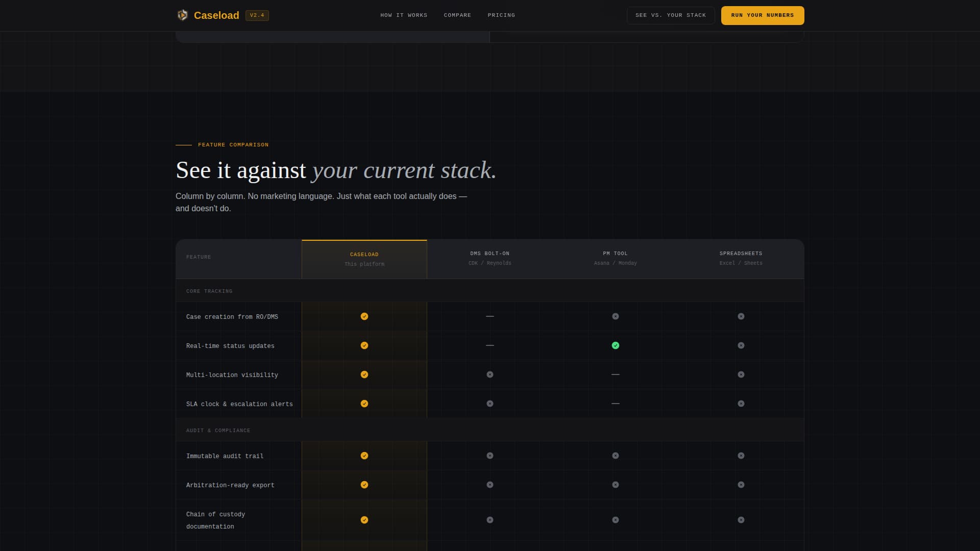Click Caseload check for SLA clock & escalation alerts

point(364,404)
